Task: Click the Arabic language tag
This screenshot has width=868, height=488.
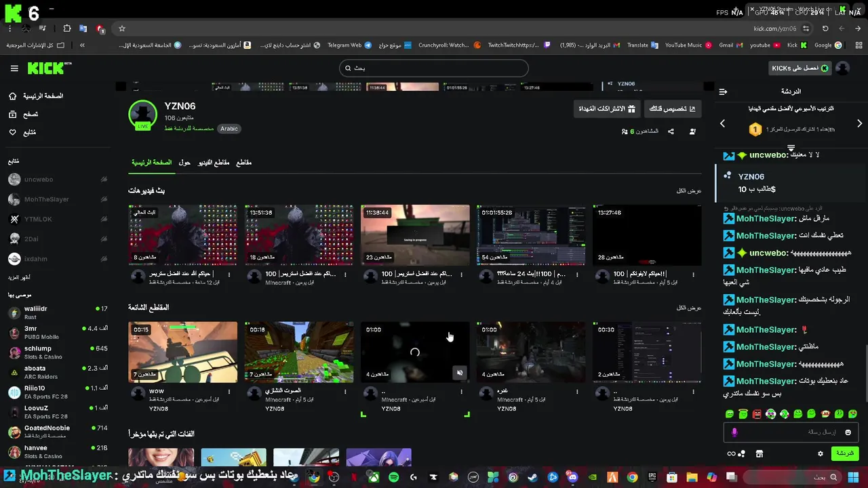Action: point(229,129)
